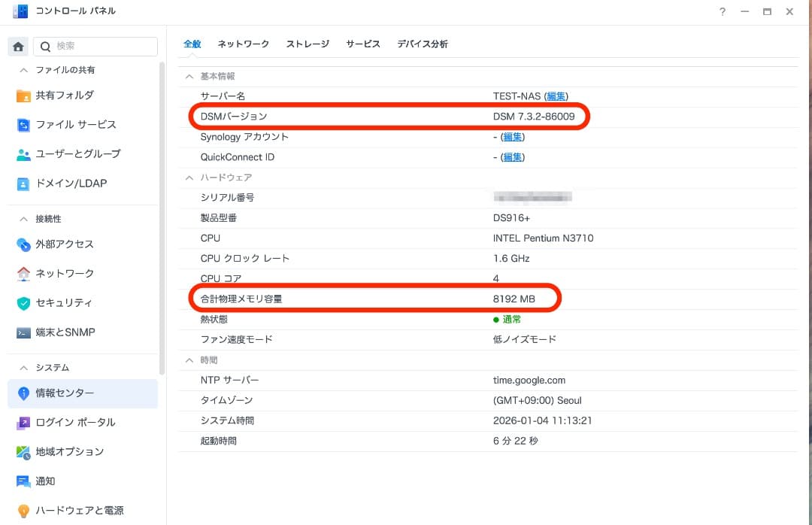The height and width of the screenshot is (525, 812).
Task: Collapse the 時間 section
Action: (x=189, y=360)
